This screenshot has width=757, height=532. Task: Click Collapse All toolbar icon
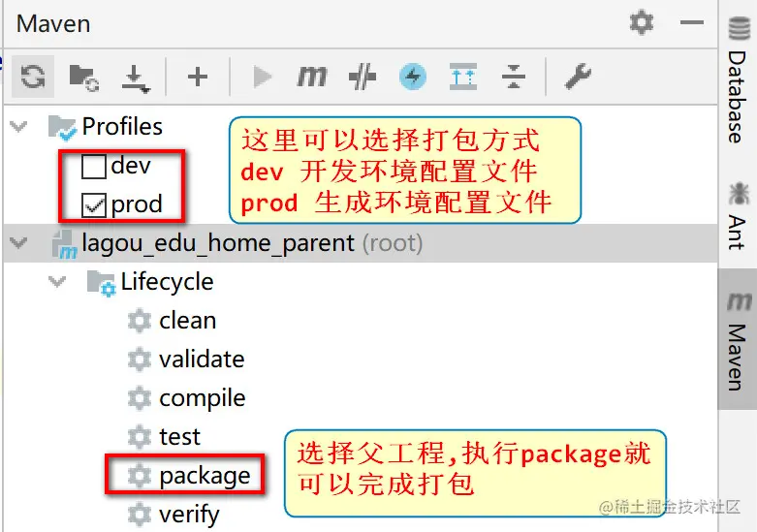(x=513, y=77)
